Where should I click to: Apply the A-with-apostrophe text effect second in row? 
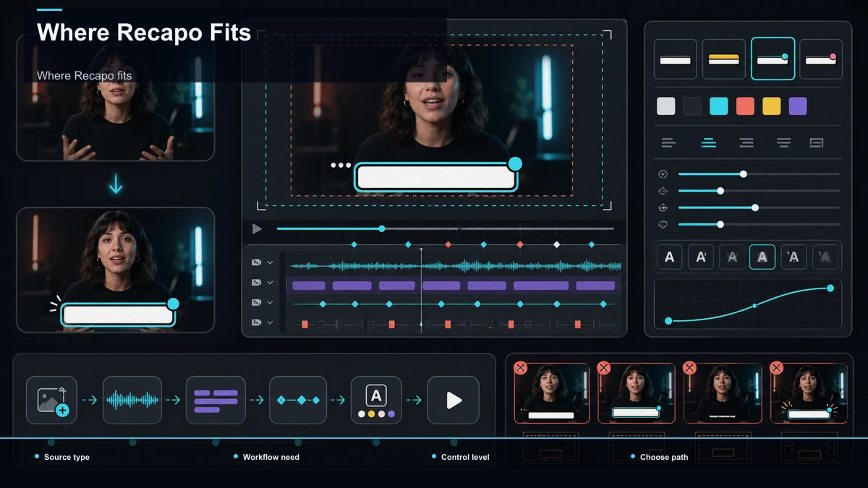pos(701,257)
